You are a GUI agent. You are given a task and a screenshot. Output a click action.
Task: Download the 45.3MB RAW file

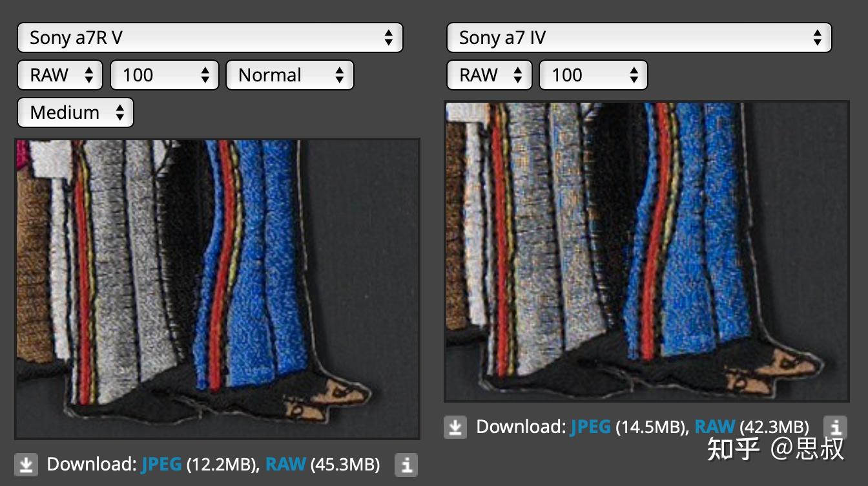pyautogui.click(x=286, y=464)
